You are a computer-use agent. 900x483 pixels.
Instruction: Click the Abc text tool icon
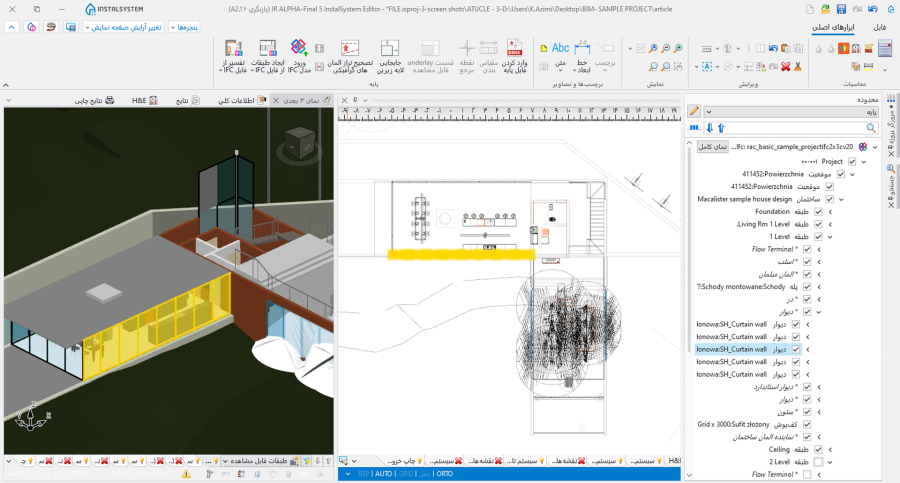coord(560,49)
